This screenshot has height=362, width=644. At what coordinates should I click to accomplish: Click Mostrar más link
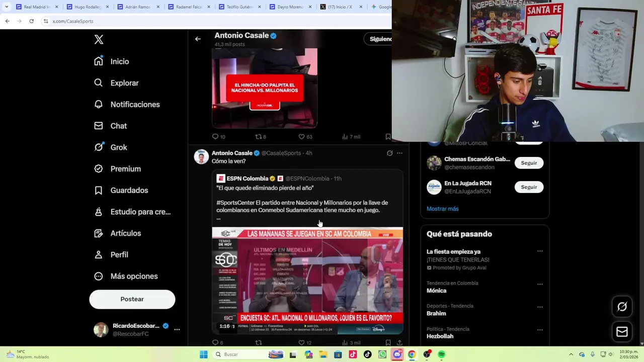click(443, 209)
